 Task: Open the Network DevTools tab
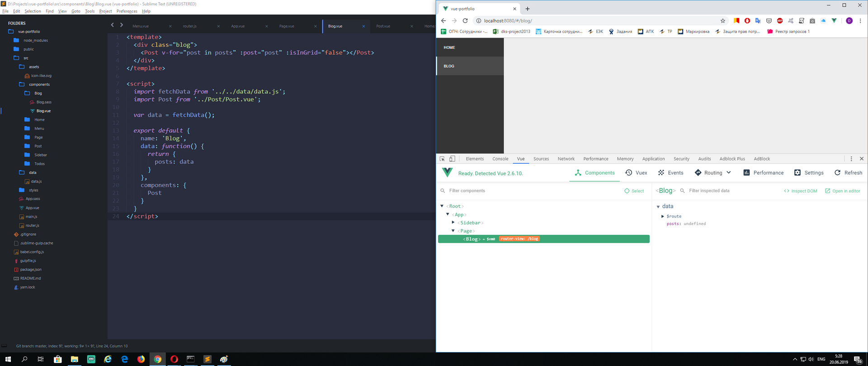pyautogui.click(x=566, y=159)
